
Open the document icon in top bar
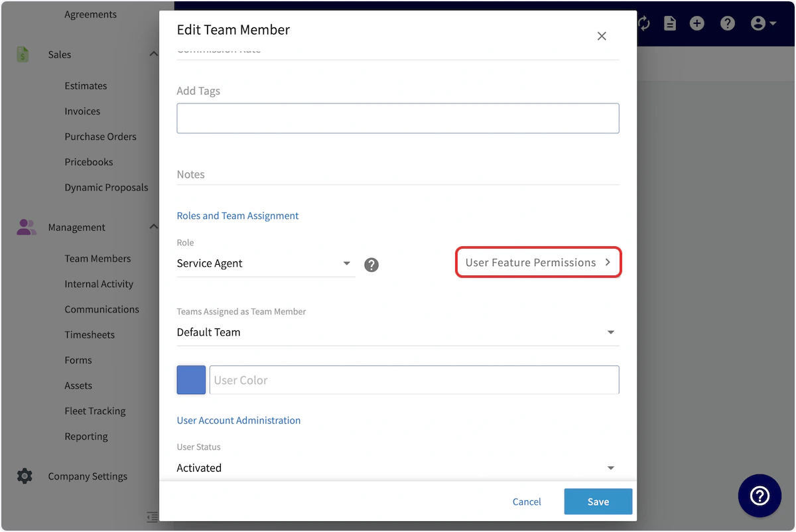pyautogui.click(x=670, y=23)
